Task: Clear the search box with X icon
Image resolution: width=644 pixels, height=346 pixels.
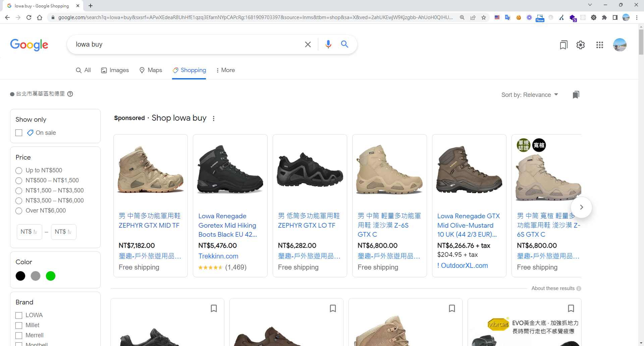Action: (308, 44)
